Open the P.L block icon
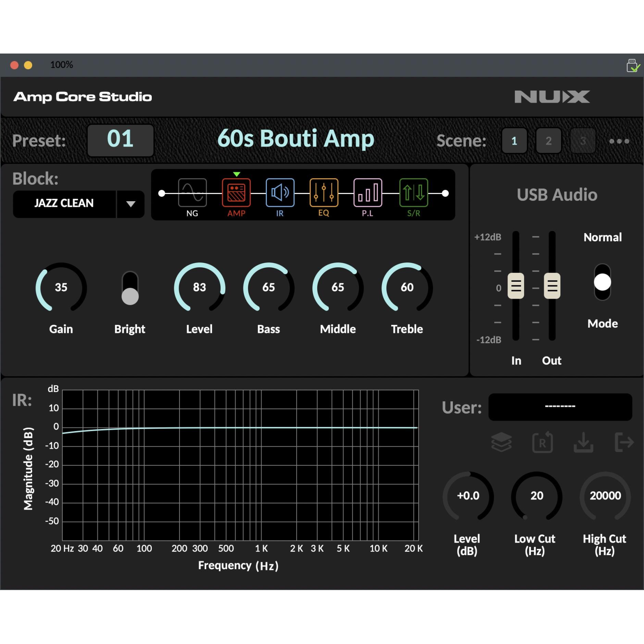 367,193
